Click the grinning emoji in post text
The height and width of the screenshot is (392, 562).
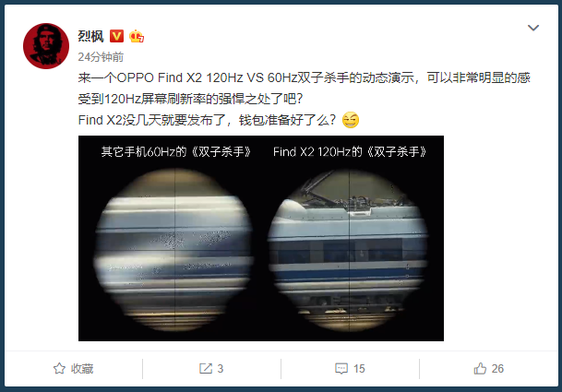click(x=350, y=120)
